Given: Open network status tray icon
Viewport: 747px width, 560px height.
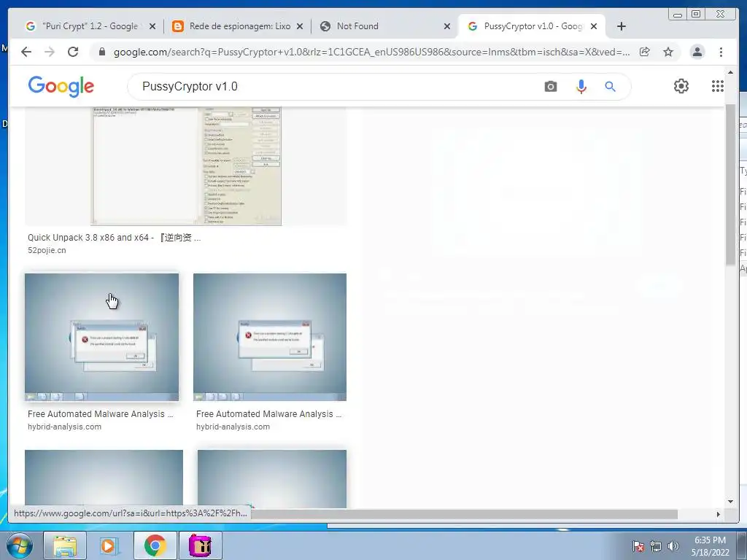Looking at the screenshot, I should 656,546.
